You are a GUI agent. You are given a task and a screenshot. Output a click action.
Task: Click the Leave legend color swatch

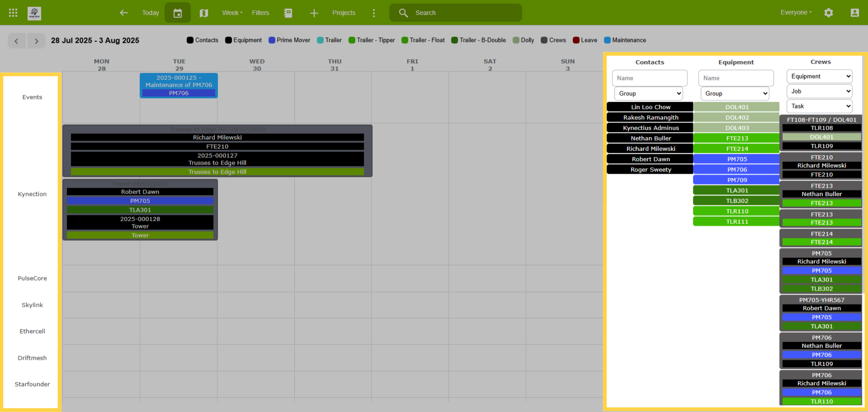tap(576, 40)
